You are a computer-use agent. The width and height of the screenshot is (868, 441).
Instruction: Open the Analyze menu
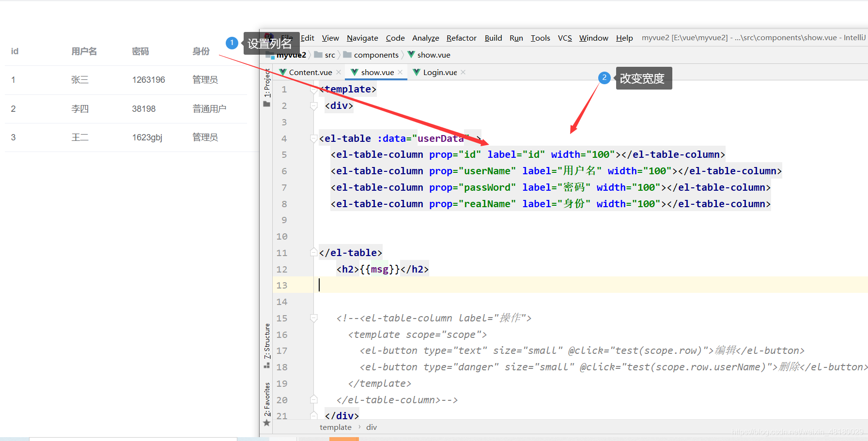pyautogui.click(x=425, y=38)
